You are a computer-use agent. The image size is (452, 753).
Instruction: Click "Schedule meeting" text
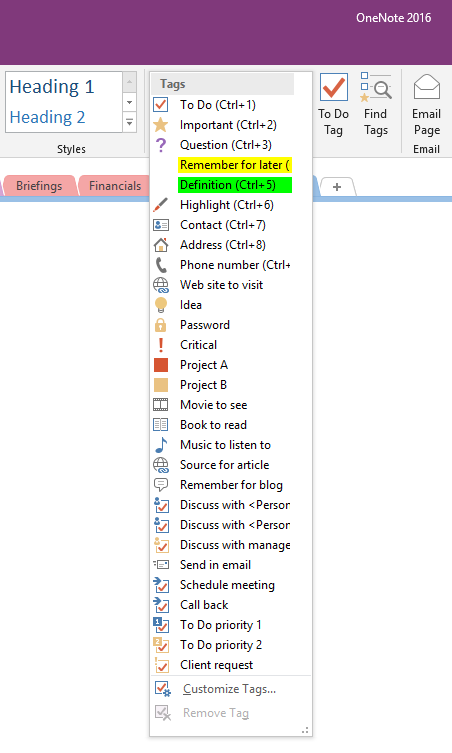click(x=227, y=585)
